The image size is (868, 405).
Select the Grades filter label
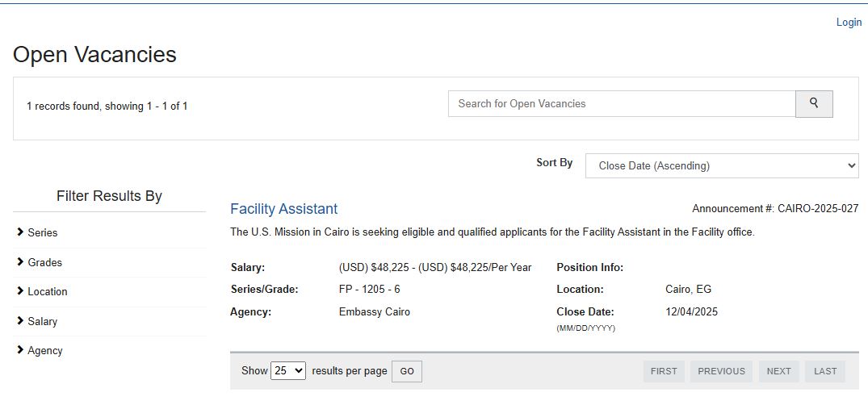click(44, 262)
